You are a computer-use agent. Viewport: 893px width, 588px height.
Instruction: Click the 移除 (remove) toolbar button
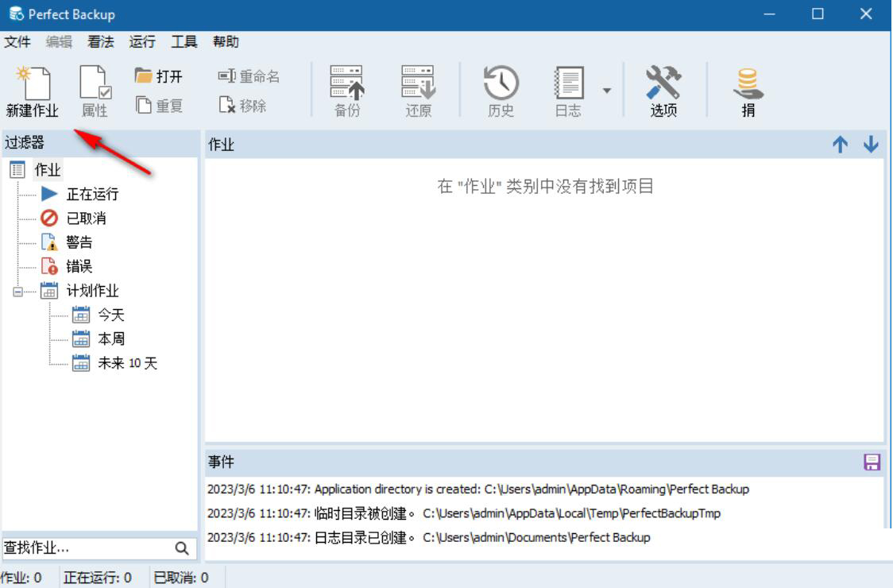pos(243,106)
